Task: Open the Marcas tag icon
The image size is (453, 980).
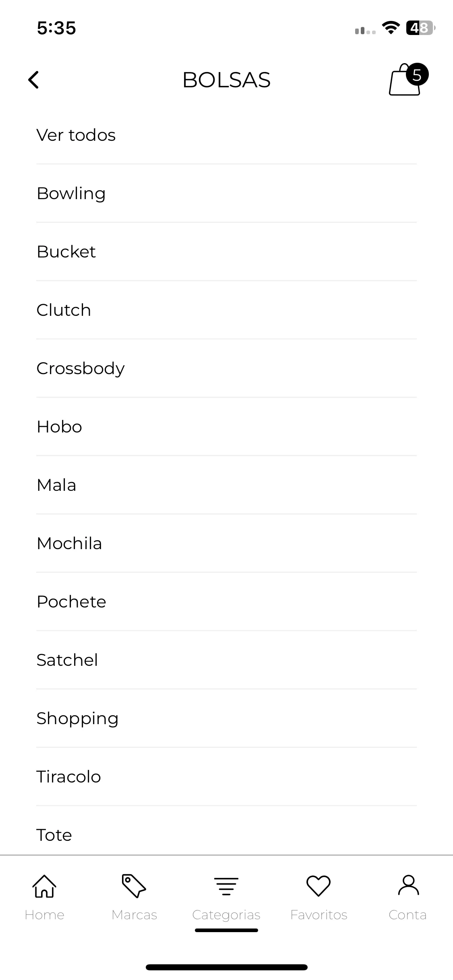Action: [134, 886]
